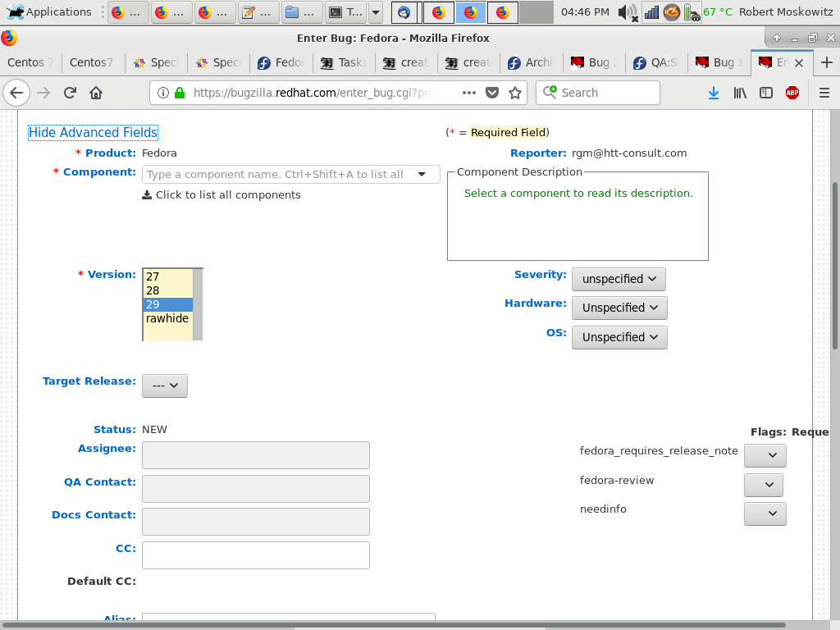Click the network signal icon in the panel
Screen dimensions: 840x630
651,11
